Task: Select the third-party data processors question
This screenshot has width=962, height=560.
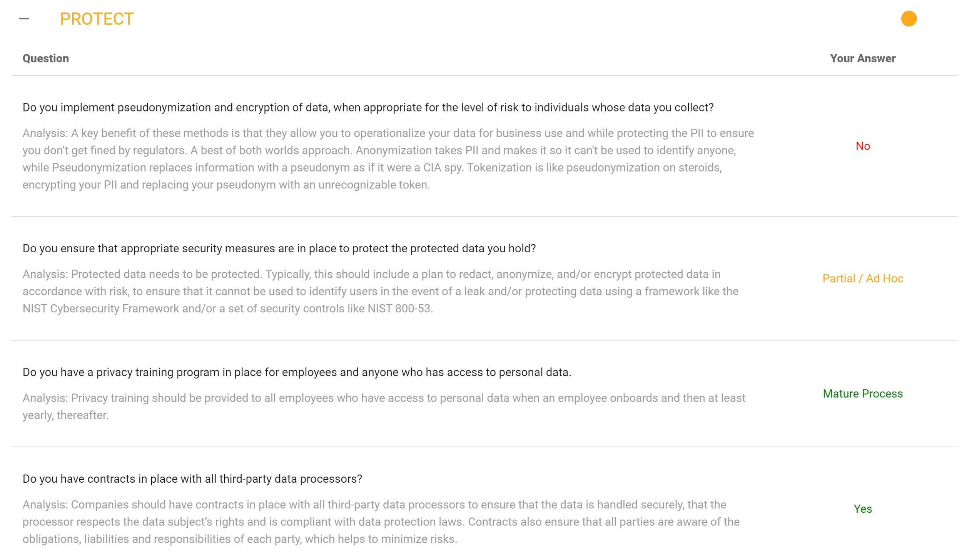Action: (192, 479)
